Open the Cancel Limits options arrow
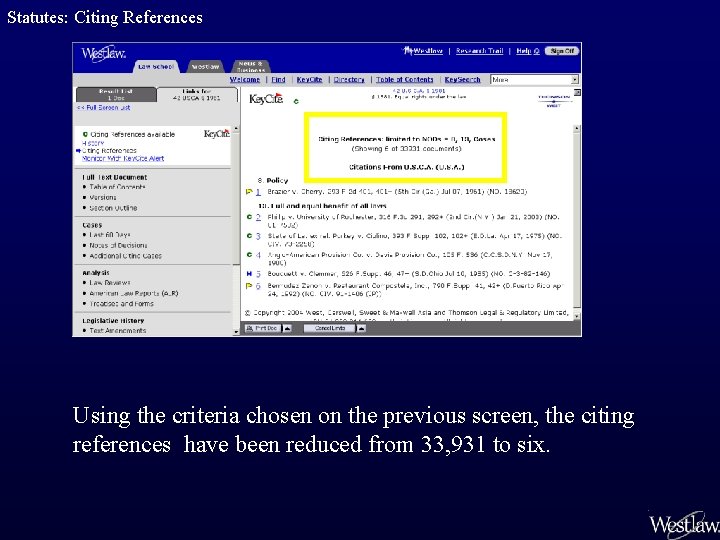Image resolution: width=720 pixels, height=540 pixels. click(x=361, y=328)
